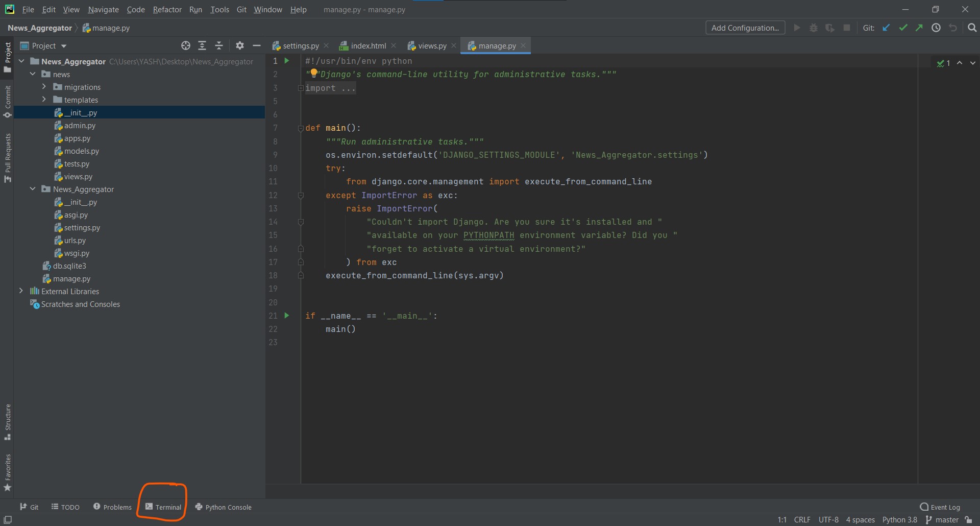Image resolution: width=980 pixels, height=526 pixels.
Task: Click the locate file target icon in Project panel
Action: click(186, 46)
